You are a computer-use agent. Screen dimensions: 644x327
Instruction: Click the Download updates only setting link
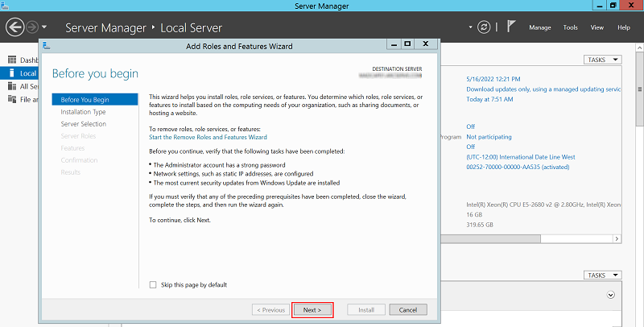click(x=543, y=89)
